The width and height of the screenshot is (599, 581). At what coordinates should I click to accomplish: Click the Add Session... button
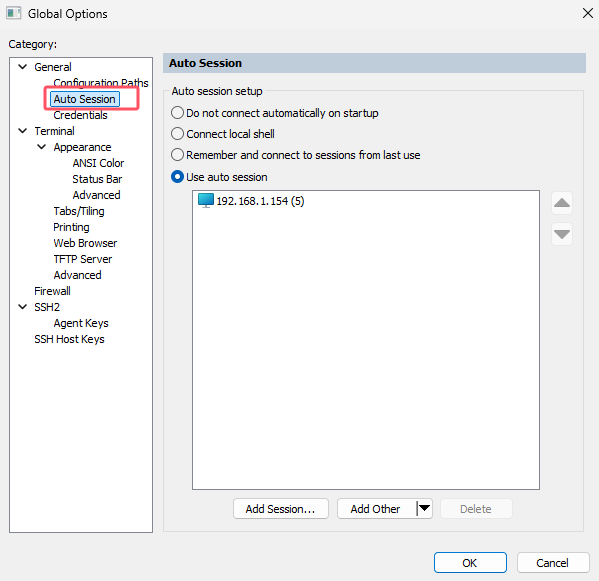(x=281, y=508)
